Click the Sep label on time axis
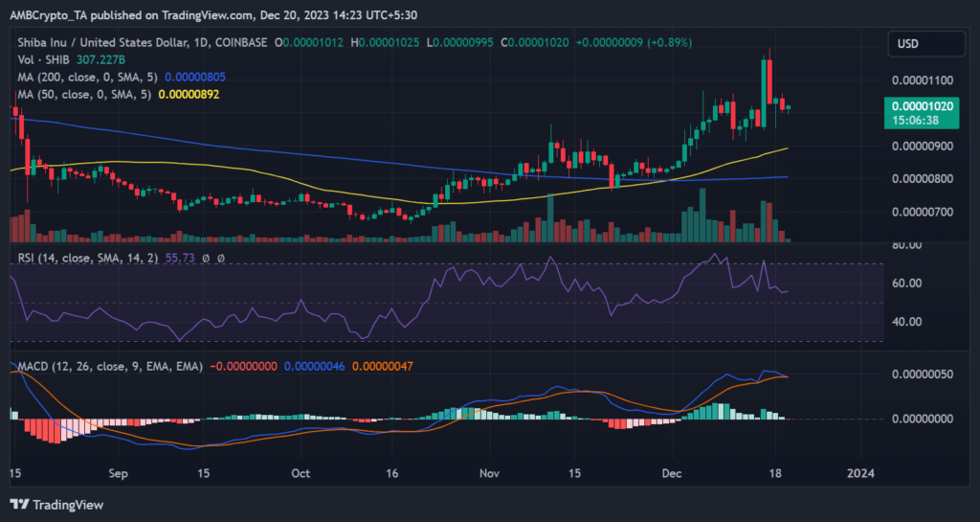Viewport: 980px width, 522px height. coord(117,473)
